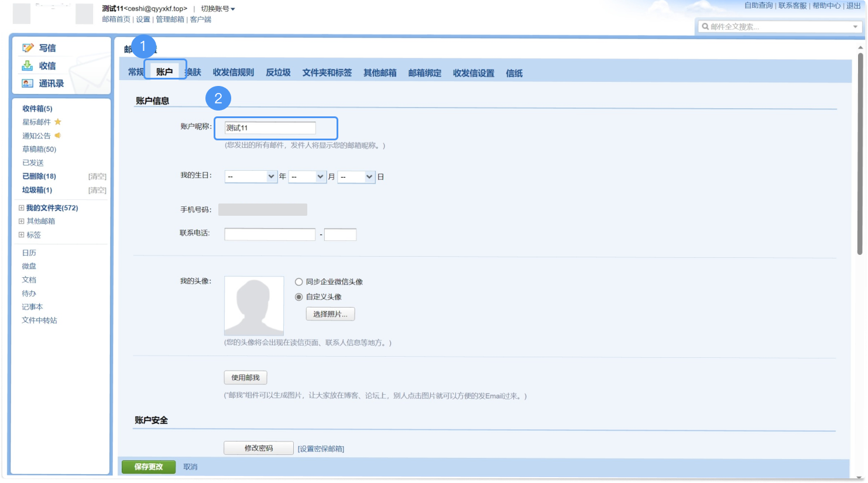This screenshot has height=483, width=868.
Task: Click the 账户昵称 text input field
Action: pyautogui.click(x=270, y=127)
